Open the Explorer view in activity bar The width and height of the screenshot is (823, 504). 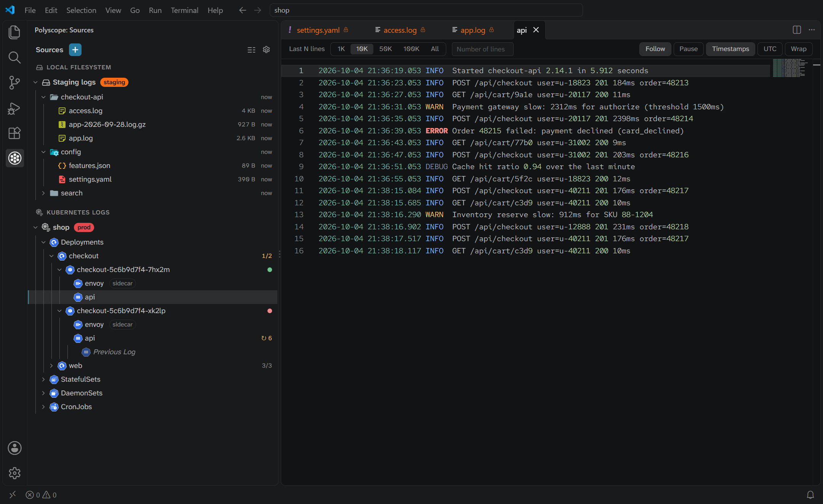point(14,32)
